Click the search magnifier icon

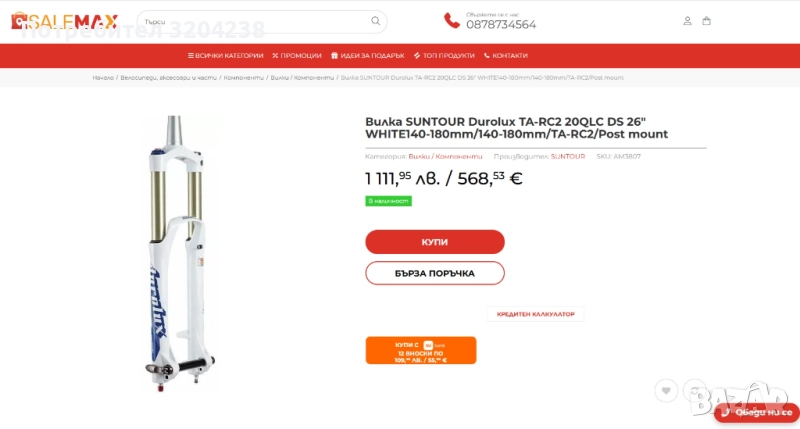pyautogui.click(x=376, y=21)
